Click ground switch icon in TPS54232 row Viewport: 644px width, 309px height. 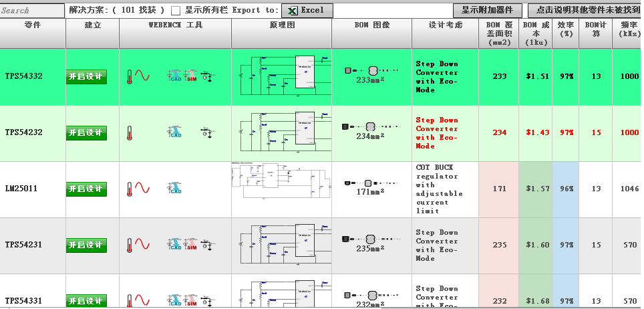(x=208, y=132)
